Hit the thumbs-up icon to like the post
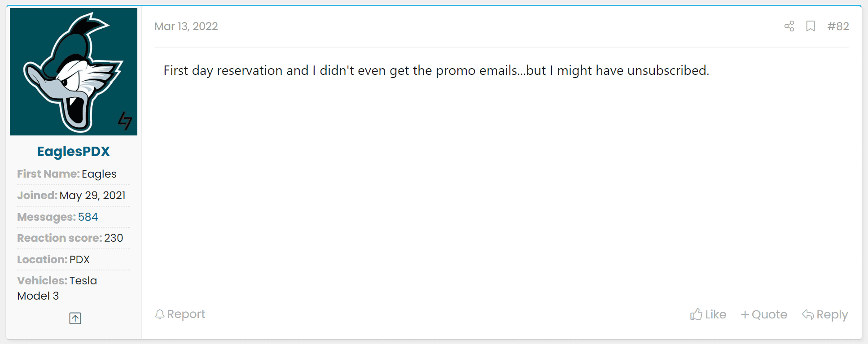The image size is (868, 344). pos(696,314)
